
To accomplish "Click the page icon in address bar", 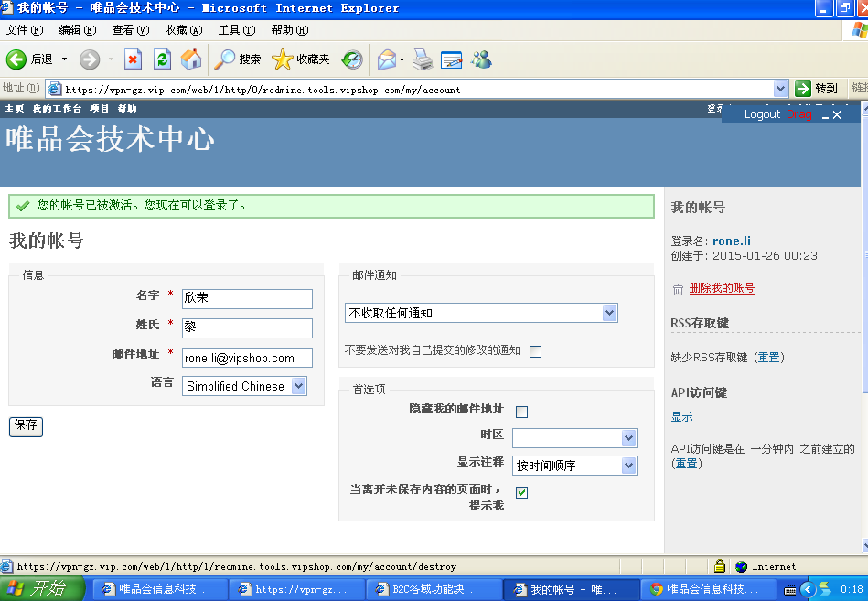I will click(x=54, y=89).
